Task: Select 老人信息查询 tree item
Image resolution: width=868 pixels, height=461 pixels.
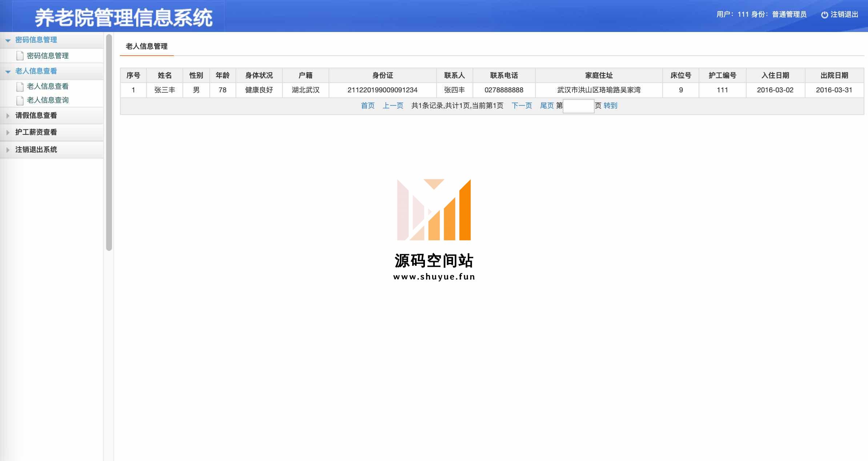Action: coord(48,100)
